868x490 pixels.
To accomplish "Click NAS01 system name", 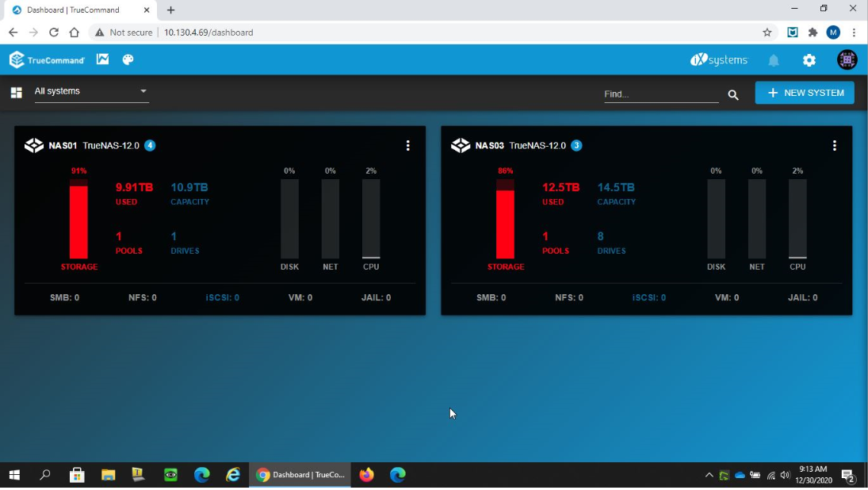I will (x=63, y=146).
